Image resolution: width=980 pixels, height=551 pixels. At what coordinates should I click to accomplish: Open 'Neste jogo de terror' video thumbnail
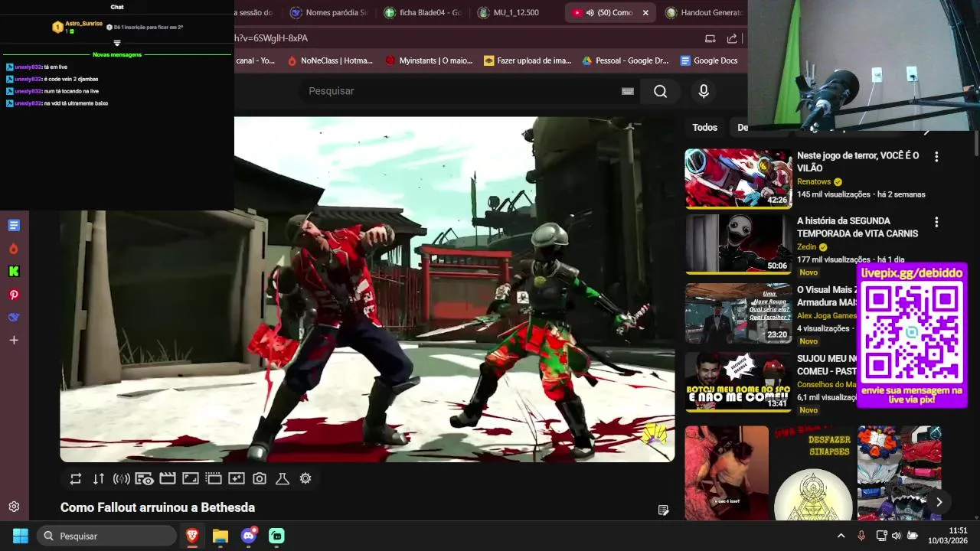coord(738,178)
